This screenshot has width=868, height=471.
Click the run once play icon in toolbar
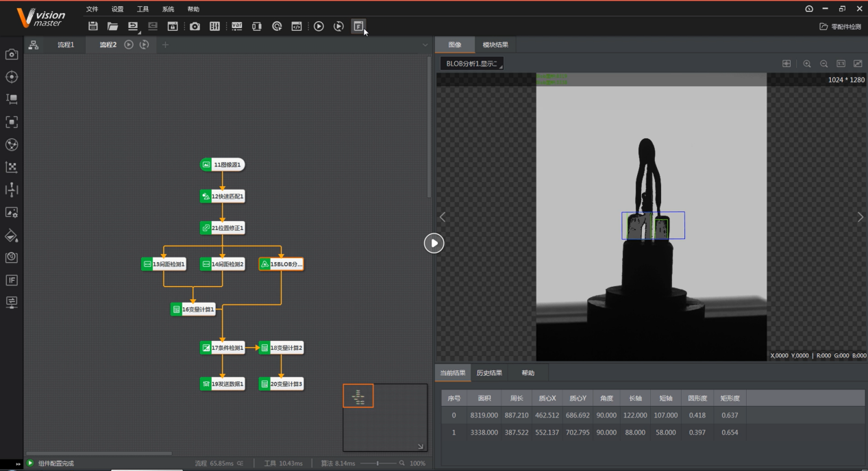point(319,27)
